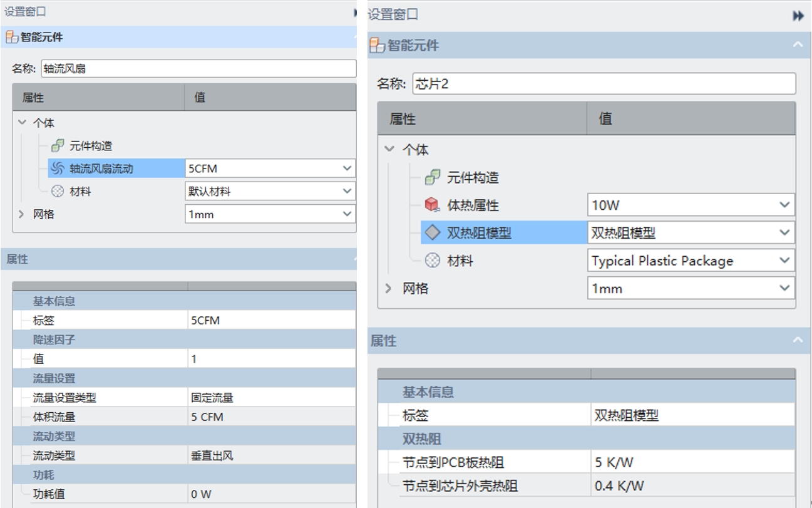Collapse the 个体 node in the 芯片2 panel
Screen dimensions: 812x508
point(389,150)
